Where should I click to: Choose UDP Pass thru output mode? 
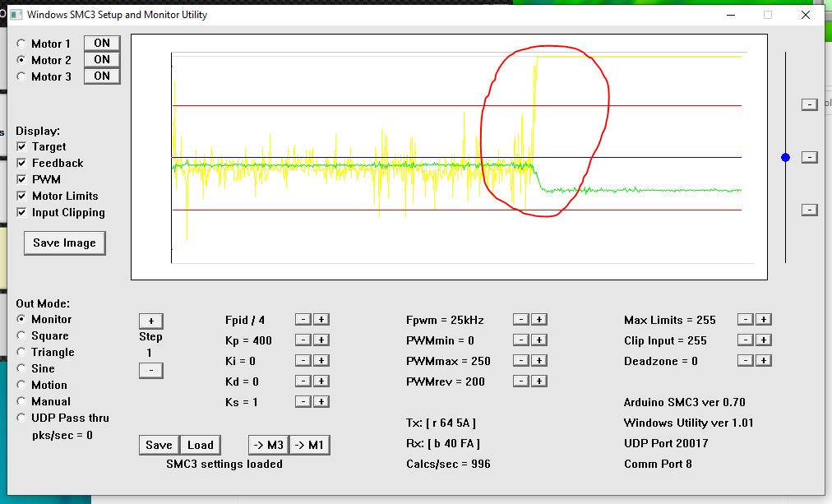coord(21,418)
